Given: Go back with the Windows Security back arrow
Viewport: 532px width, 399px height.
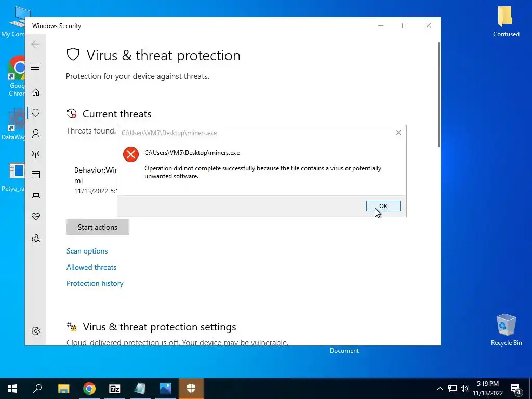Looking at the screenshot, I should click(35, 44).
